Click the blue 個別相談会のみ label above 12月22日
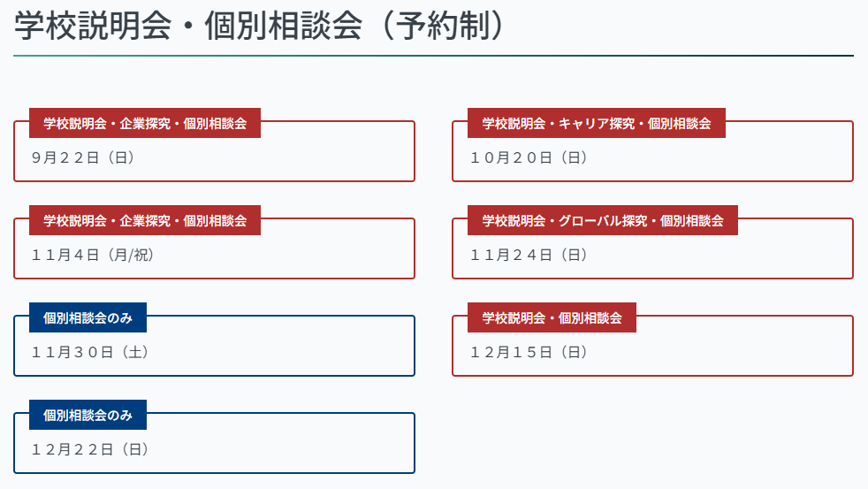Viewport: 868px width, 489px height. coord(88,416)
